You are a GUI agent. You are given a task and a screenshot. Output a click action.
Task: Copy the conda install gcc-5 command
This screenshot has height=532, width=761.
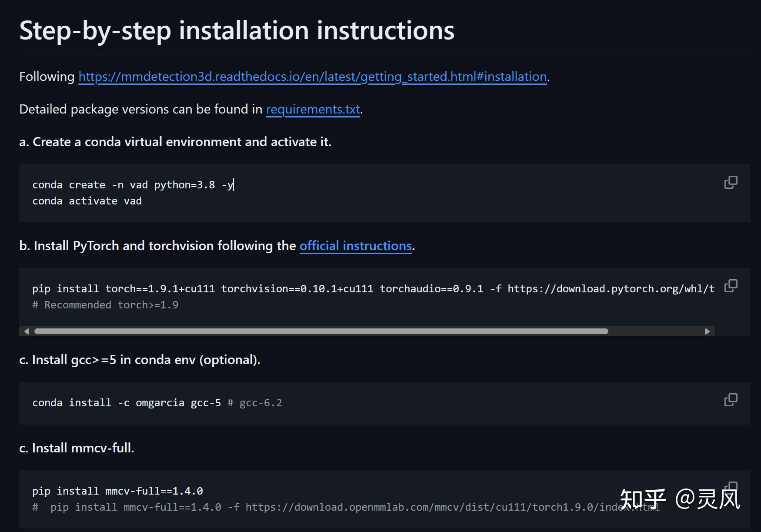(x=731, y=400)
